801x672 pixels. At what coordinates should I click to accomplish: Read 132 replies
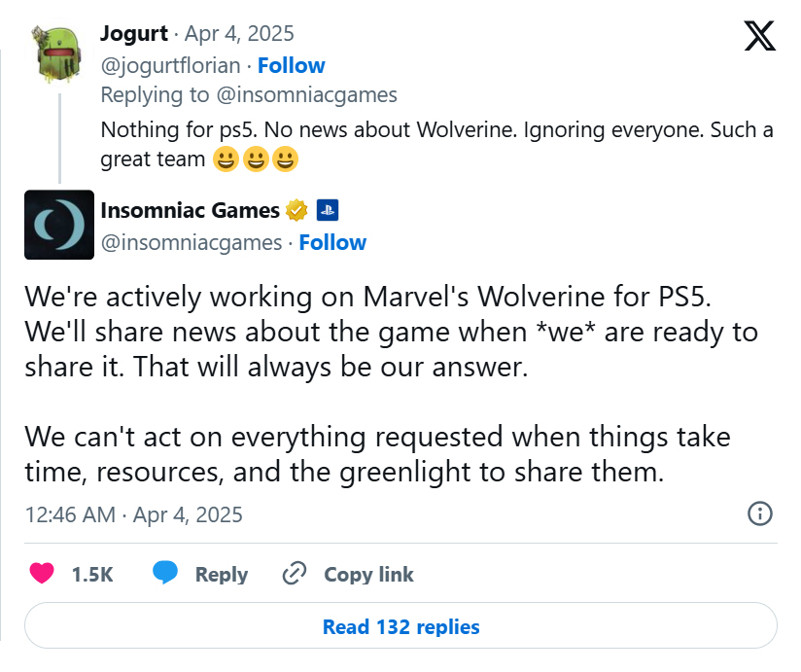[401, 626]
